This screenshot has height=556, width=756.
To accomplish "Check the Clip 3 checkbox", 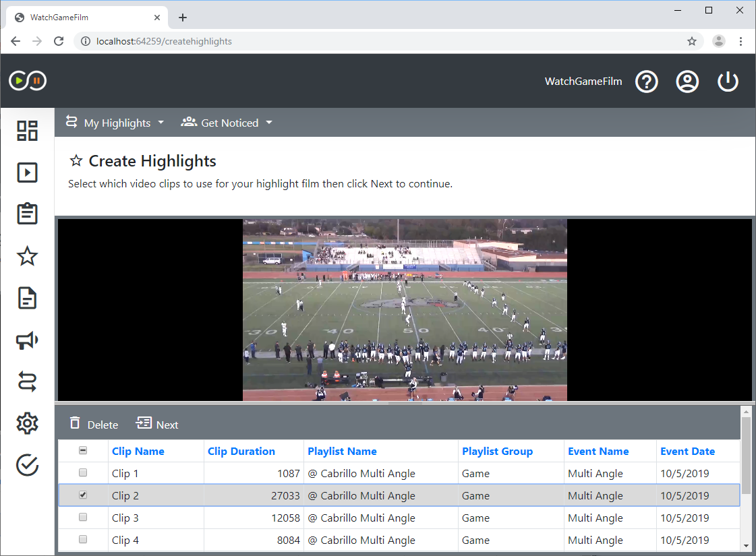I will coord(82,517).
